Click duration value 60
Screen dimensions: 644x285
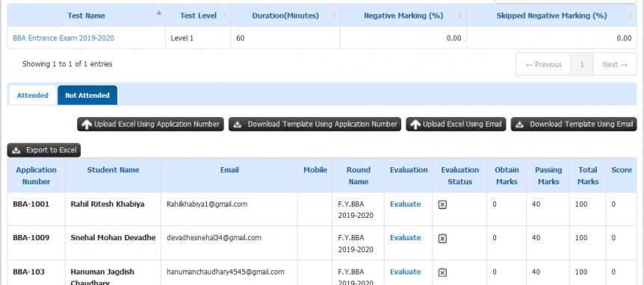(241, 38)
